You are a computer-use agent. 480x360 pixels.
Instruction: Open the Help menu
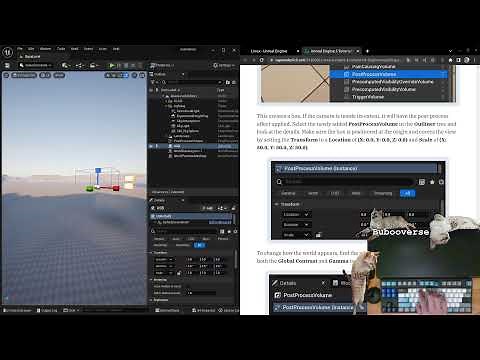(116, 49)
